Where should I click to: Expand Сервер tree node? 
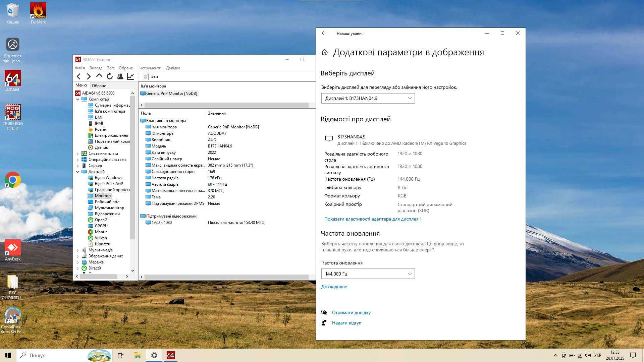(78, 166)
